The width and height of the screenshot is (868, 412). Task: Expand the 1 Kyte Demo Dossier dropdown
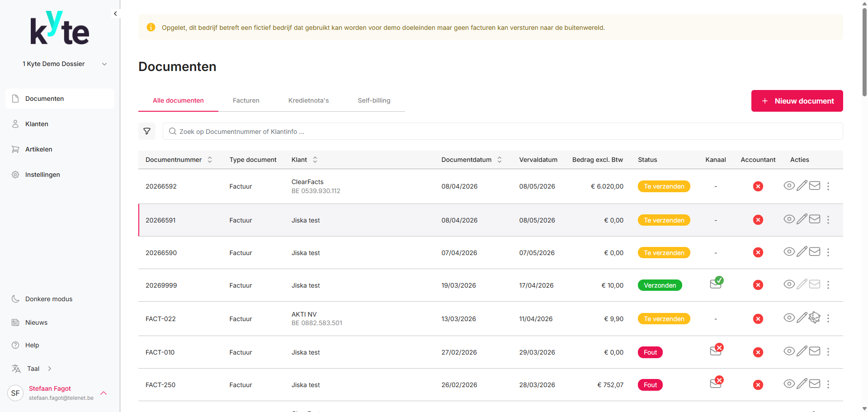[104, 64]
